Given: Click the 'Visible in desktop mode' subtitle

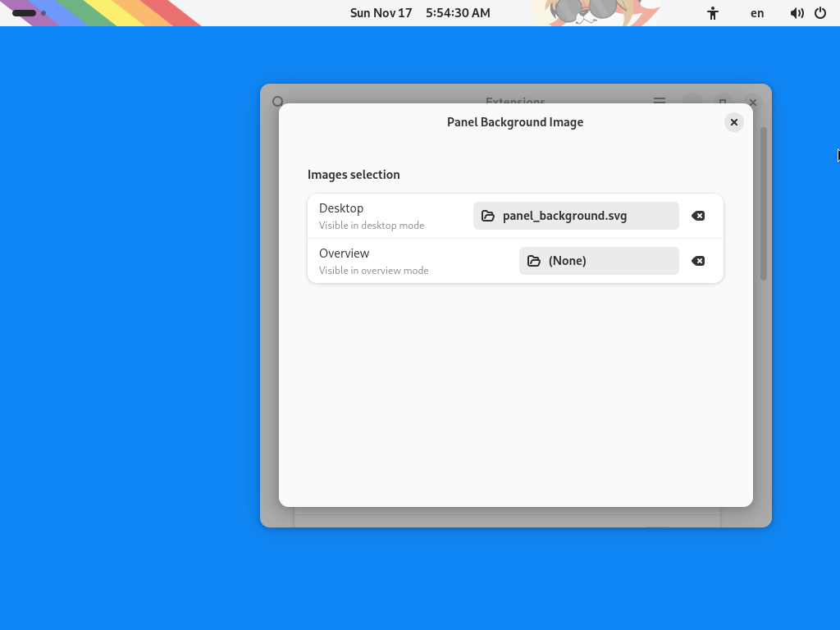Looking at the screenshot, I should tap(372, 225).
